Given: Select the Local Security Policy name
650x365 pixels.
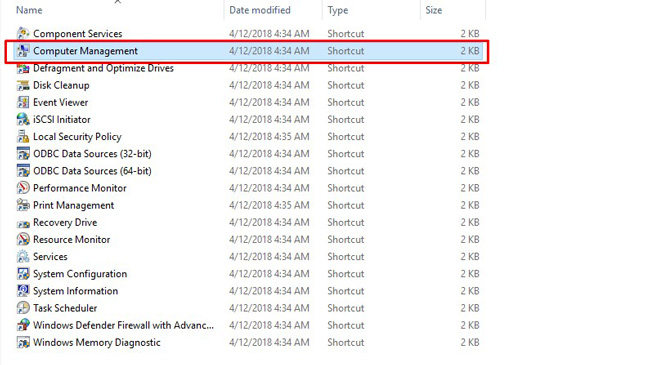Looking at the screenshot, I should (77, 136).
